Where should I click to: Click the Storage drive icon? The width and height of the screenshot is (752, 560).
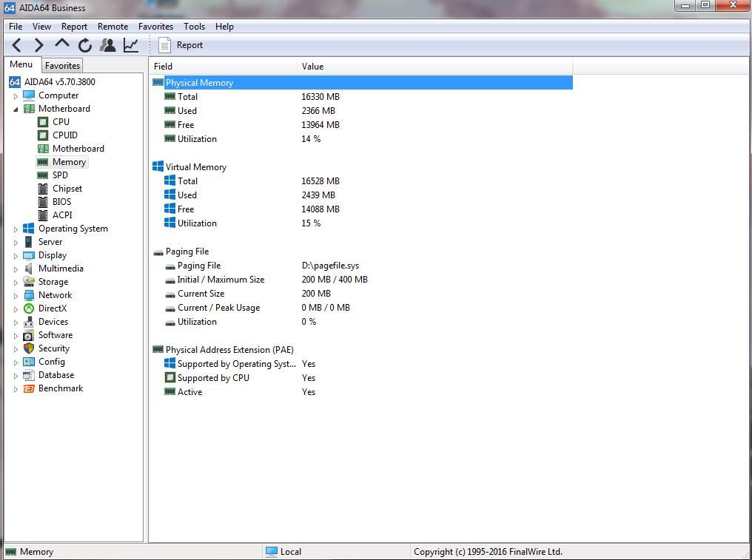coord(29,281)
